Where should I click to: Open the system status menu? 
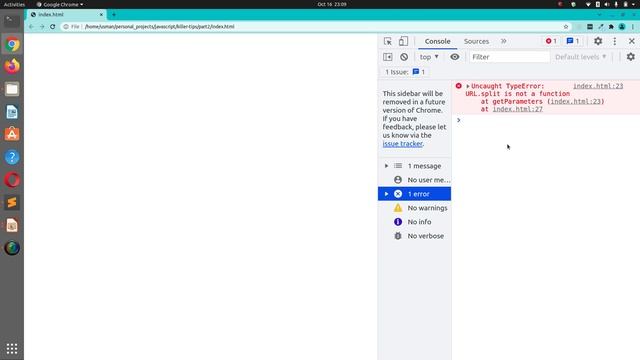pos(611,4)
